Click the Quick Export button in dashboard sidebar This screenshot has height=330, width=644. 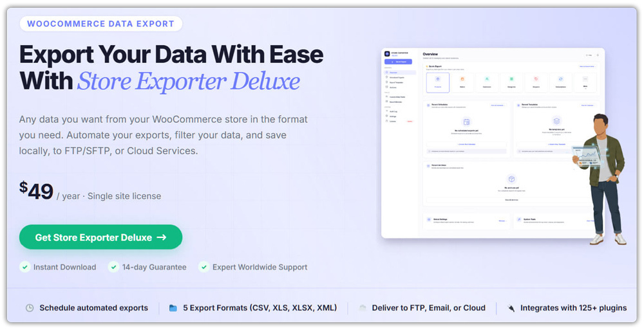tap(398, 62)
